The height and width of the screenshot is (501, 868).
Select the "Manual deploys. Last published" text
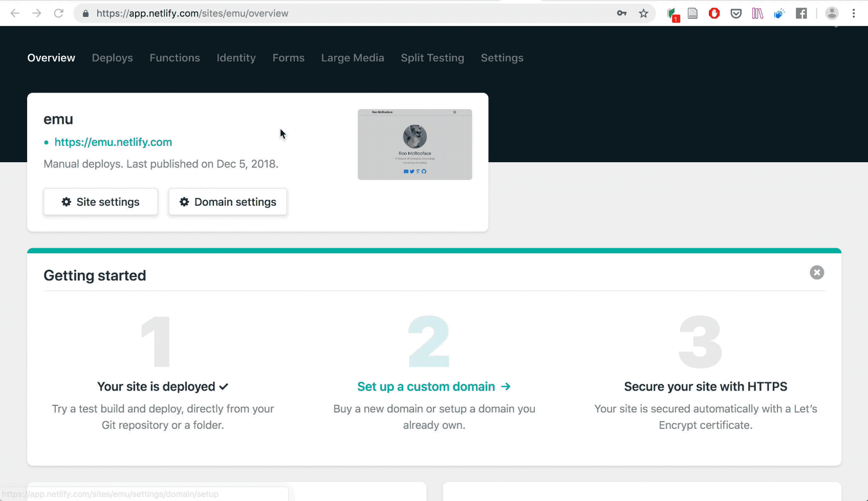tap(161, 164)
